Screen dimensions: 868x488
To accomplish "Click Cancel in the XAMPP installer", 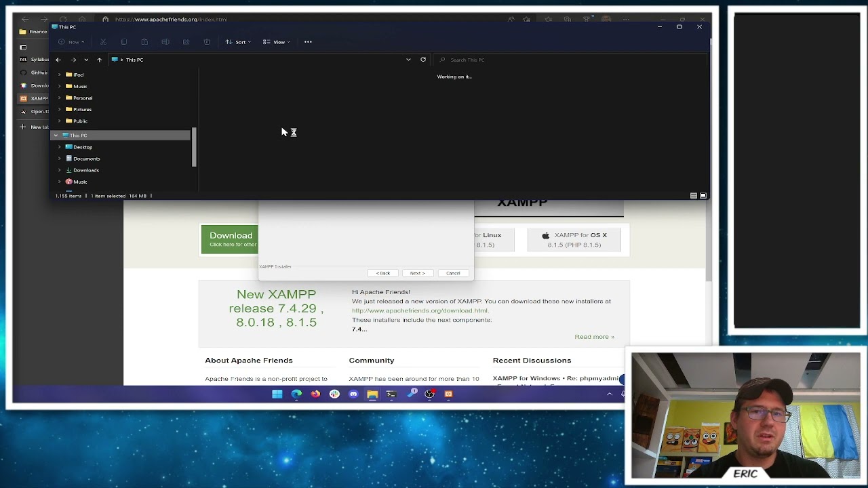I will [x=453, y=273].
